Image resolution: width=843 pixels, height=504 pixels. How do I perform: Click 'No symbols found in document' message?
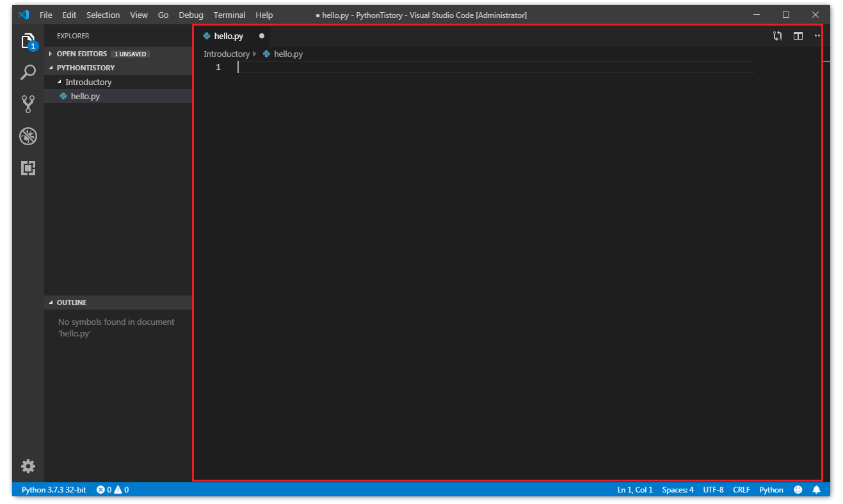point(116,327)
